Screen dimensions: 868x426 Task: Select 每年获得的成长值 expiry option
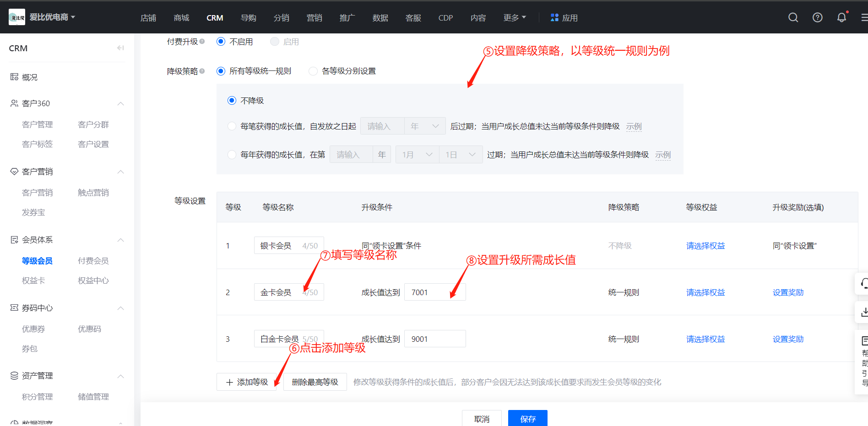(232, 155)
